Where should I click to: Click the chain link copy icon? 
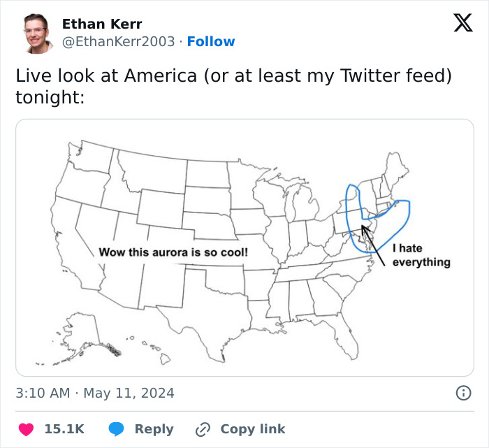point(203,428)
